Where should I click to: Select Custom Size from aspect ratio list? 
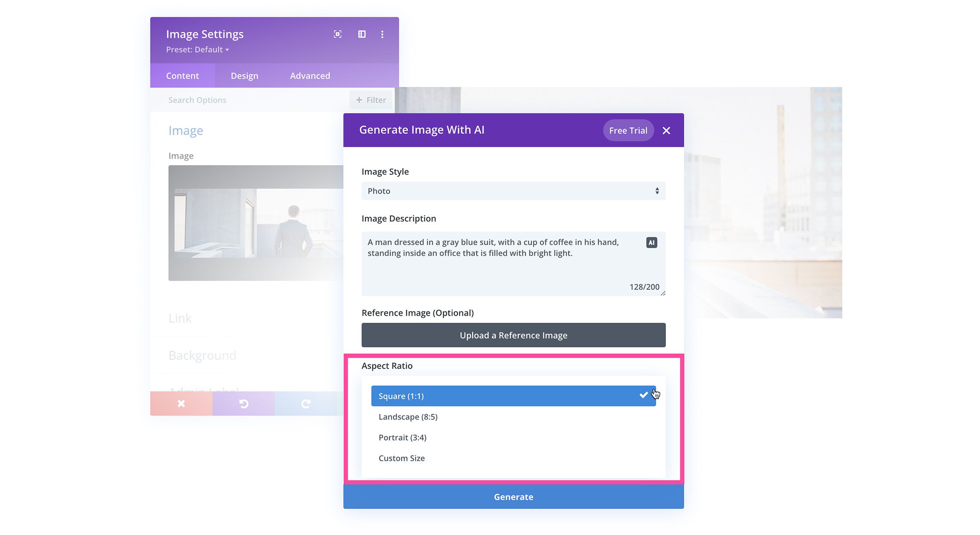tap(401, 458)
